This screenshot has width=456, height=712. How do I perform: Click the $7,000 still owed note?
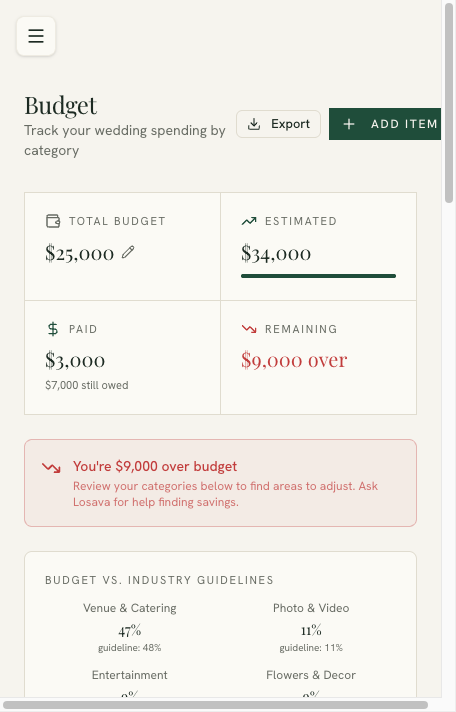[87, 385]
